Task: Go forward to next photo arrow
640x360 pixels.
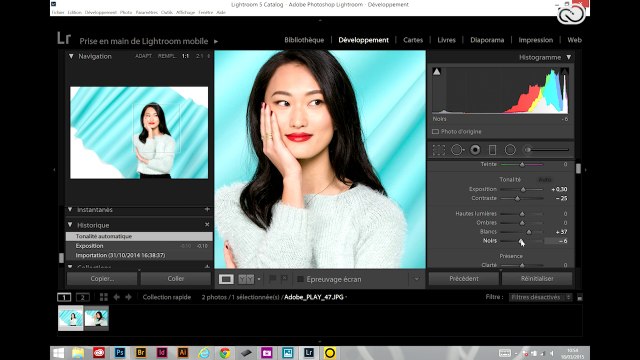Action: point(129,297)
